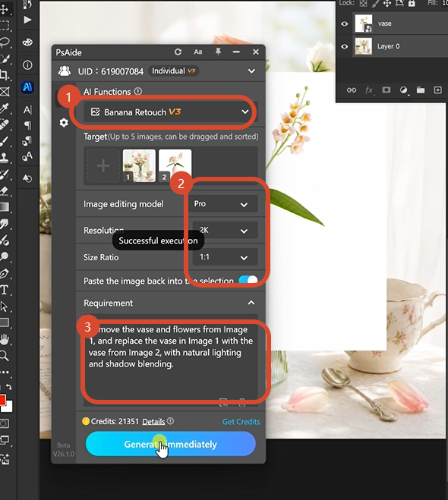The image size is (448, 500).
Task: Add a target image with plus box
Action: pyautogui.click(x=103, y=166)
